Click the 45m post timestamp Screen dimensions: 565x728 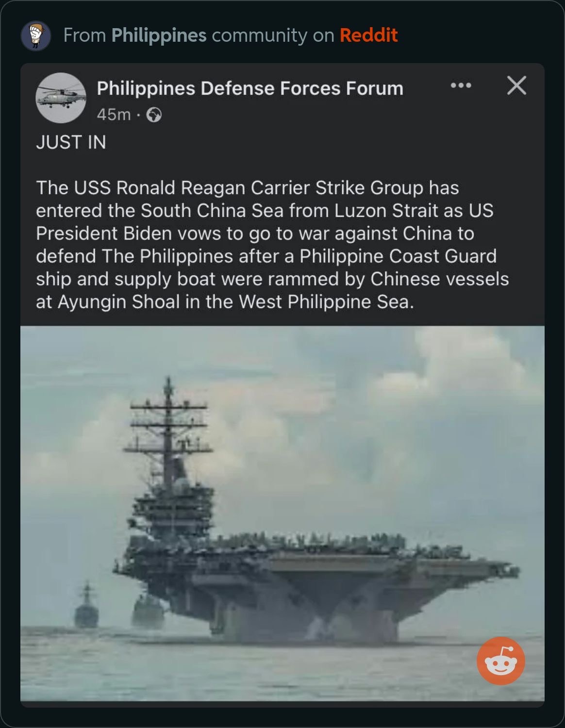pos(114,115)
